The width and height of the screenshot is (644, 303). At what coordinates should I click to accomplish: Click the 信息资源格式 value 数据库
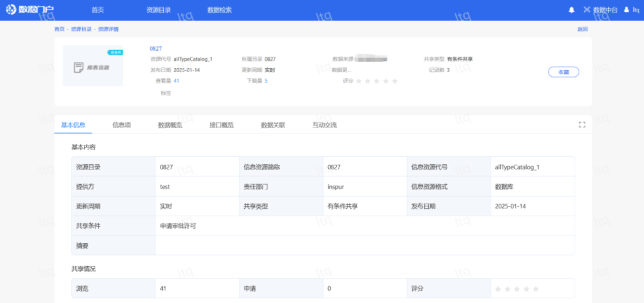[505, 187]
